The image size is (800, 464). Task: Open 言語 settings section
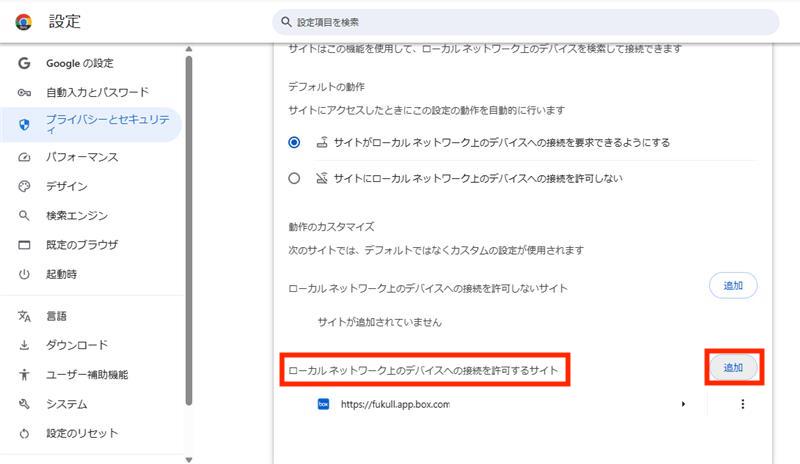click(x=56, y=316)
